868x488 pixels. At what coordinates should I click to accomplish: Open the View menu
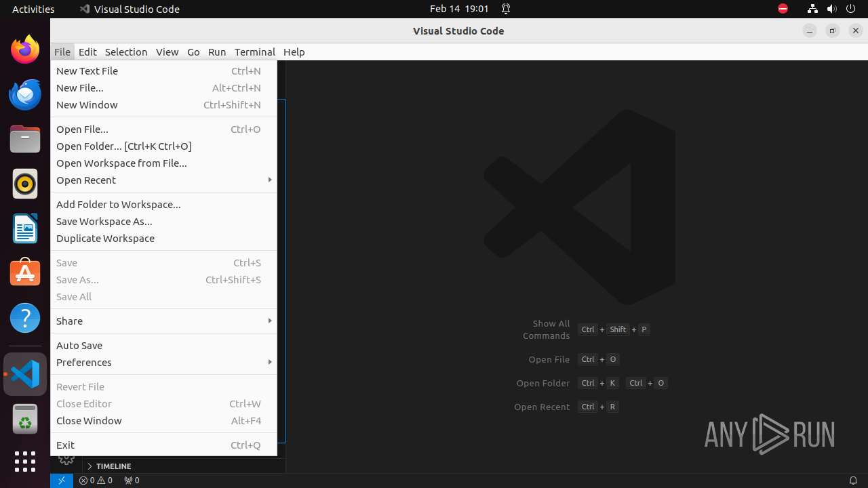click(x=167, y=52)
